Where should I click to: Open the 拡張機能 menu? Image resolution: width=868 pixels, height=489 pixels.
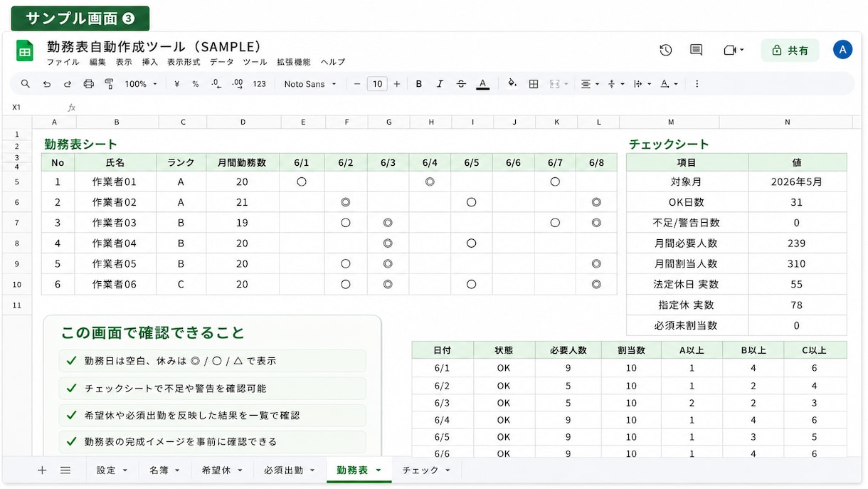294,63
